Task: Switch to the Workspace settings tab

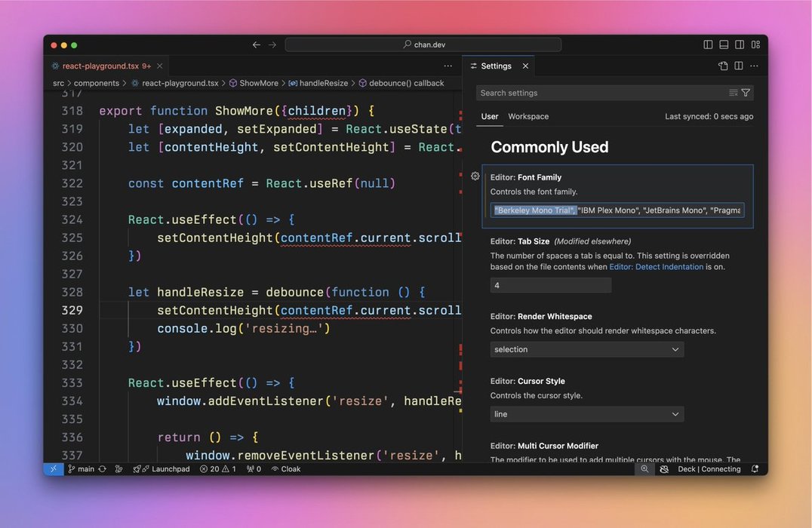Action: (x=528, y=117)
